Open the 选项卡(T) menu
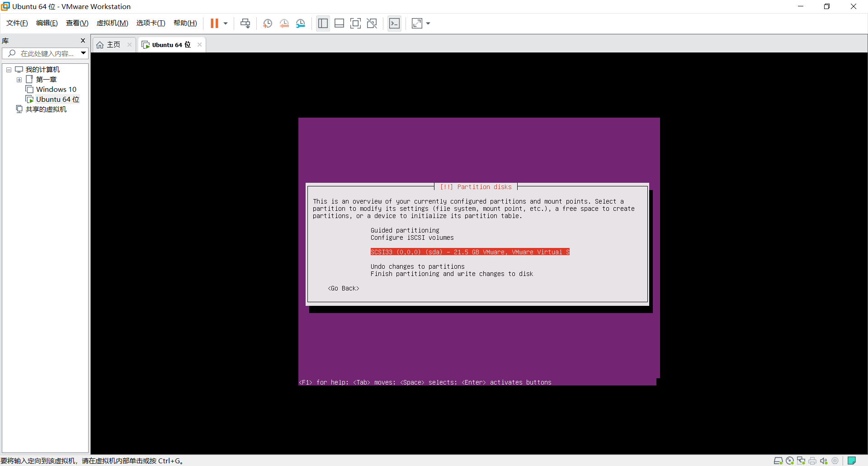This screenshot has width=868, height=466. (x=151, y=23)
